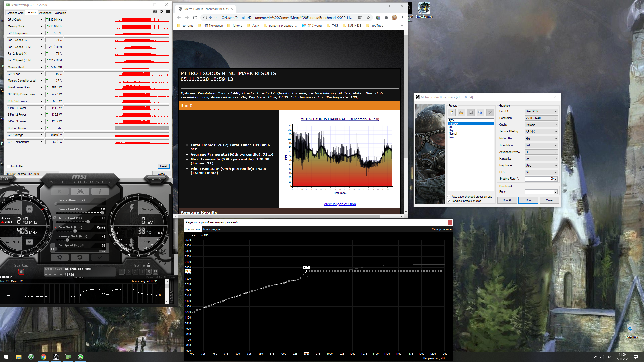Click GPU-Z refresh sensors icon

click(x=162, y=11)
